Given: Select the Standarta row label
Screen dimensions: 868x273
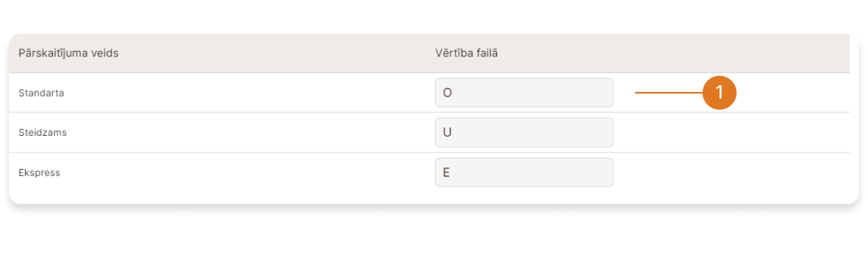Looking at the screenshot, I should pos(42,93).
